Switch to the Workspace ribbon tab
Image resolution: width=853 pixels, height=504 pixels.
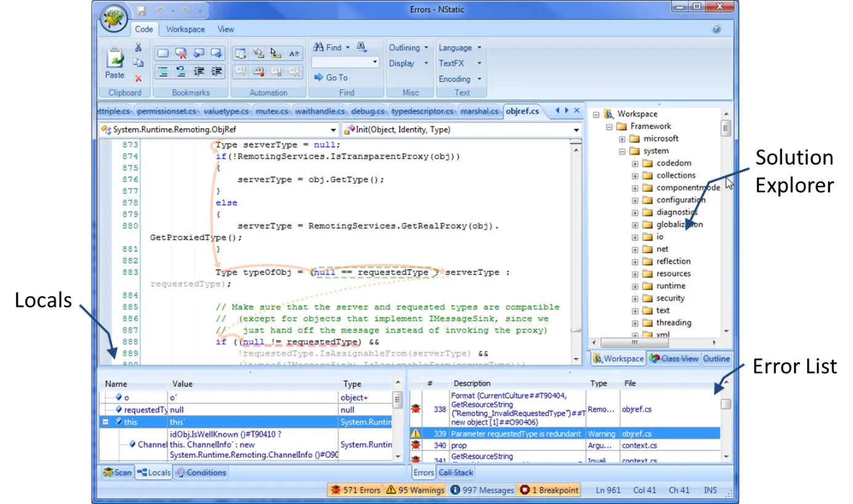pos(185,29)
